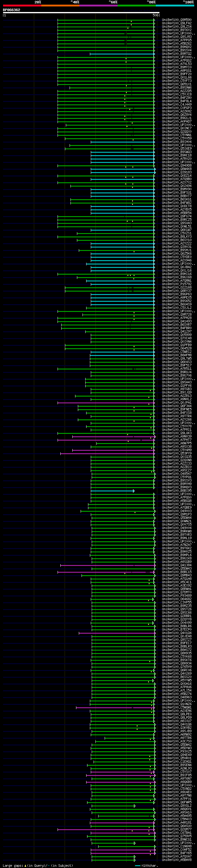This screenshot has width=197, height=868.
Task: Click UniRef100_Q0INC7 in the list
Action: point(177,128)
